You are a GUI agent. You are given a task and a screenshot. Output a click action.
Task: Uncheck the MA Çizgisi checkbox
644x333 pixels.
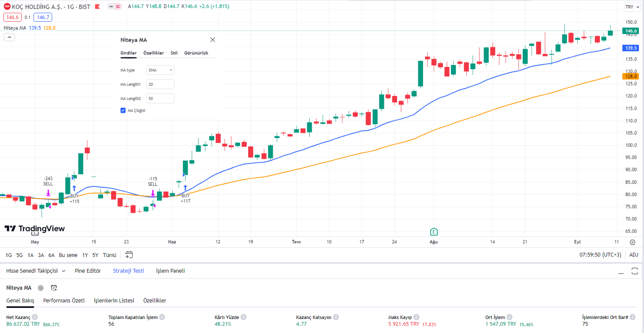(123, 110)
